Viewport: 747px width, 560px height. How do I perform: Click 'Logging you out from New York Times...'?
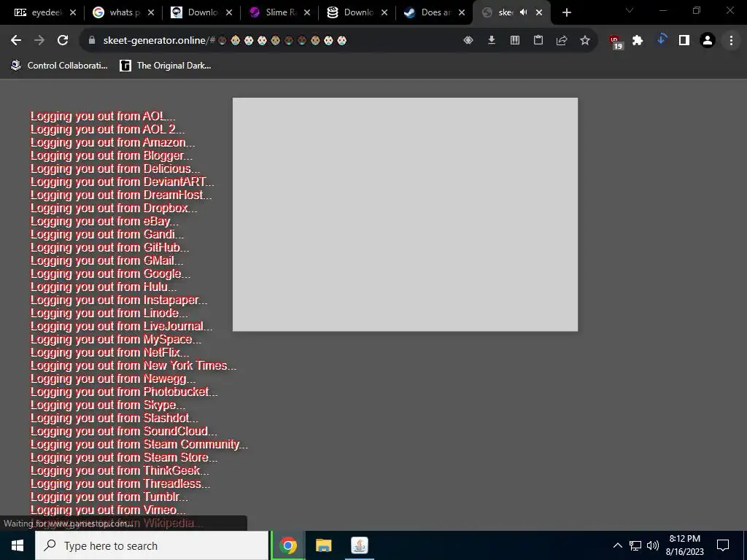click(133, 365)
